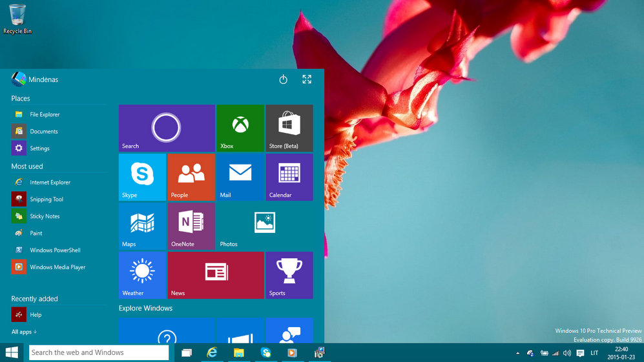Click the Weather tile
644x362 pixels.
pyautogui.click(x=142, y=275)
